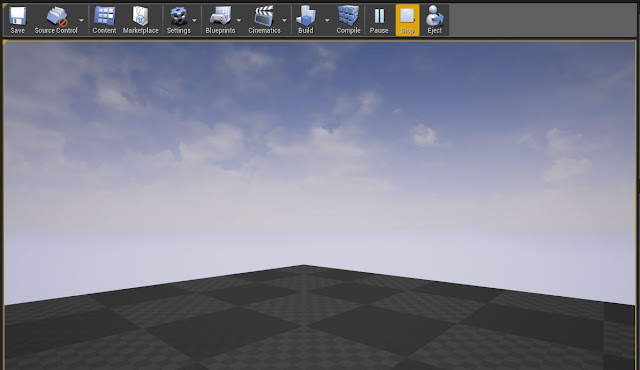
Task: Expand the Cinematics dropdown arrow
Action: click(x=284, y=20)
